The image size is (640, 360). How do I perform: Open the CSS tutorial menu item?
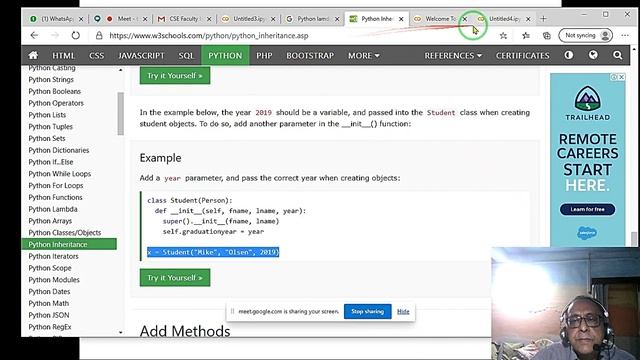(x=96, y=55)
